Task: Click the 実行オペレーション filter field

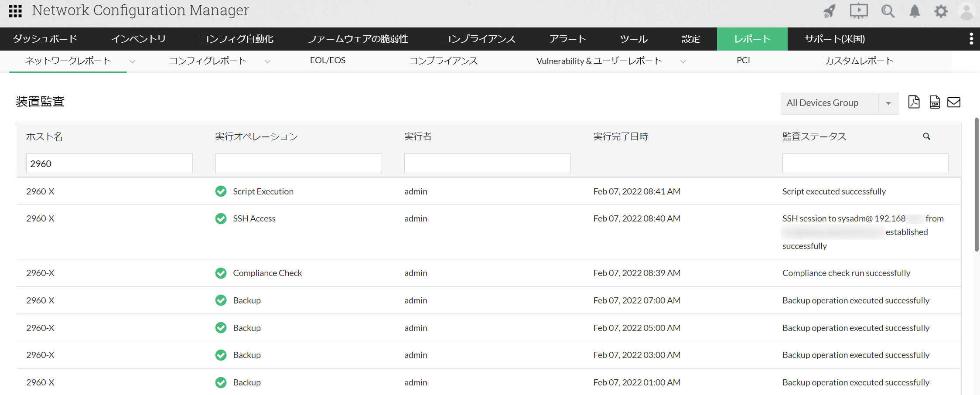Action: pos(298,163)
